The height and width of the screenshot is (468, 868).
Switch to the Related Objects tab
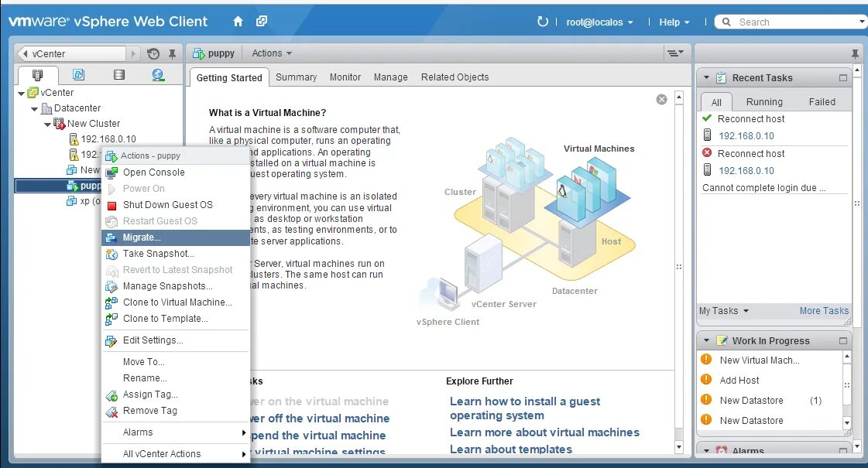tap(455, 77)
